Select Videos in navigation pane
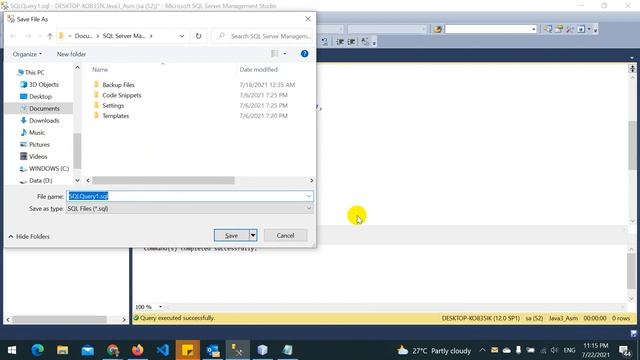 point(38,156)
